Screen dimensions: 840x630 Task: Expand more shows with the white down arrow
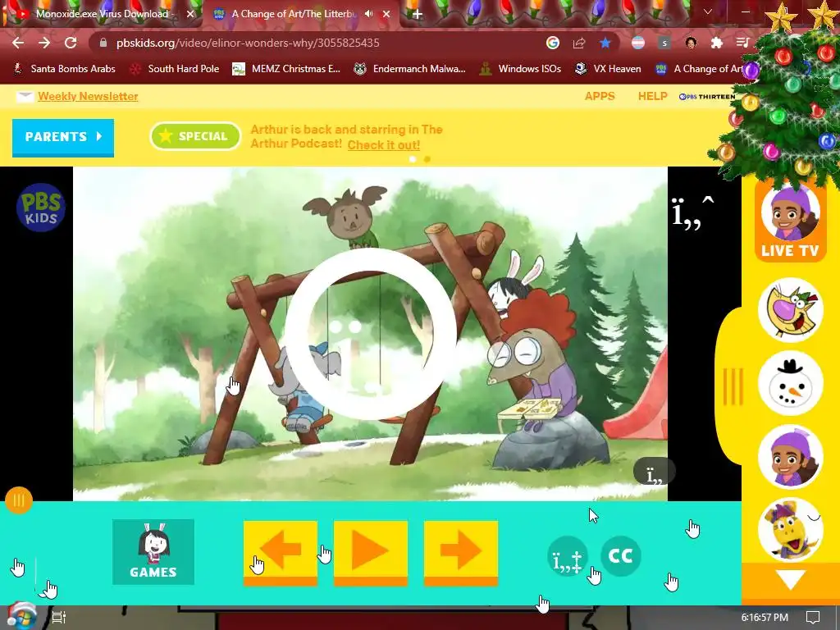coord(791,578)
